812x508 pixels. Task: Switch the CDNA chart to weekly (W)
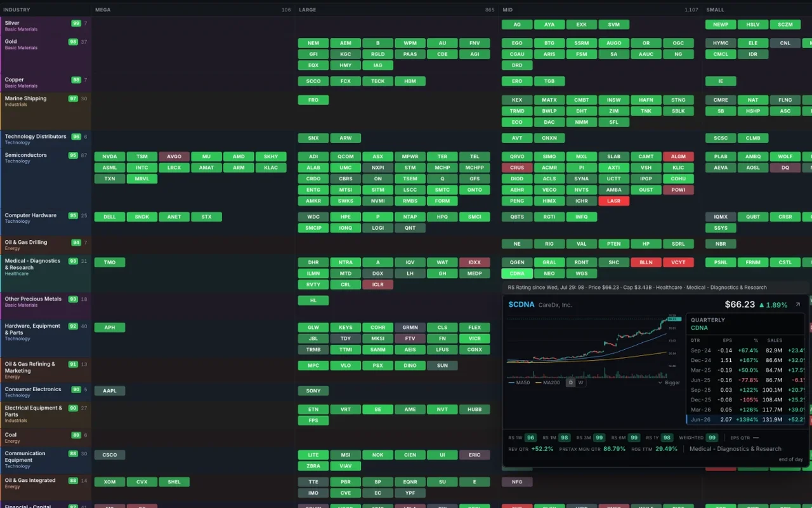[x=579, y=383]
